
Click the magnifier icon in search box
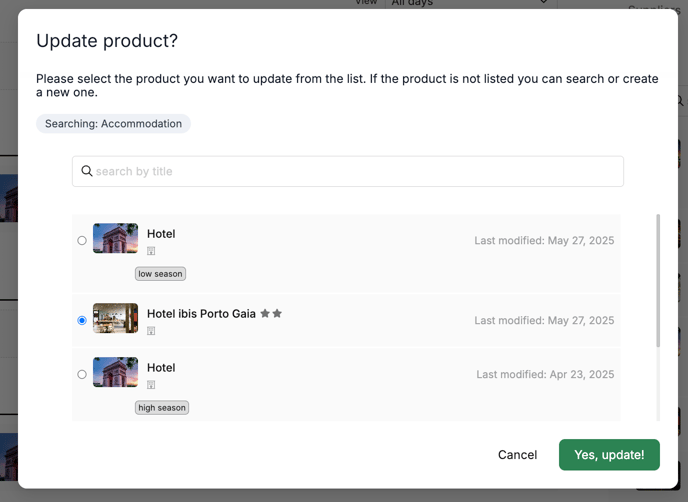[87, 171]
